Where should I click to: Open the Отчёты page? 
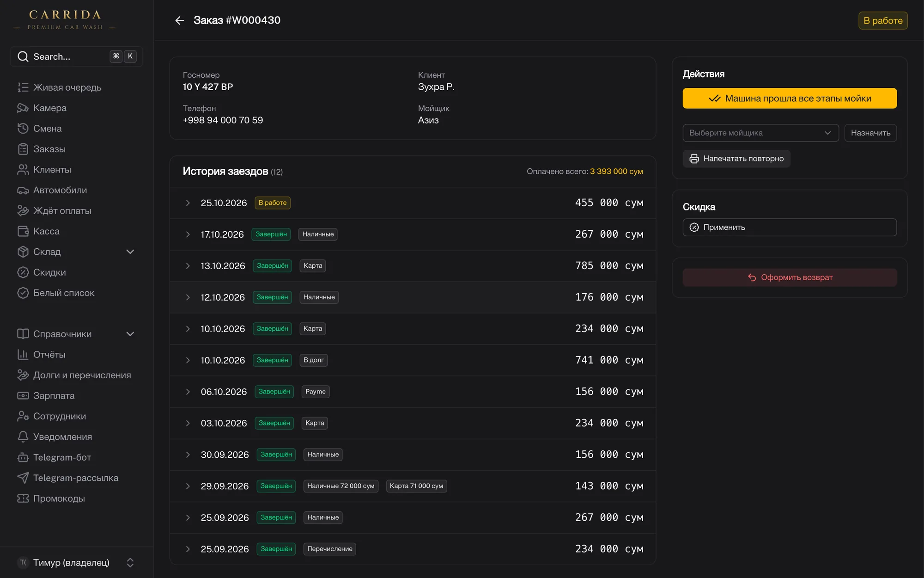click(x=77, y=355)
